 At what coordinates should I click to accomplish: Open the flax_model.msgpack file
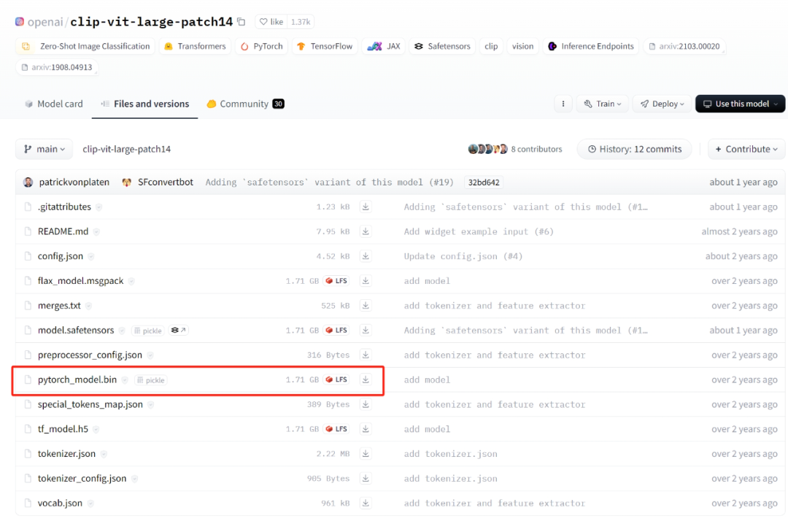pos(80,280)
